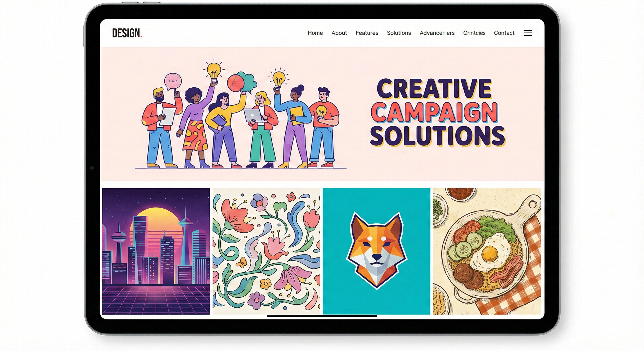Click the Advanceriers nav link
Image resolution: width=644 pixels, height=351 pixels.
(437, 33)
